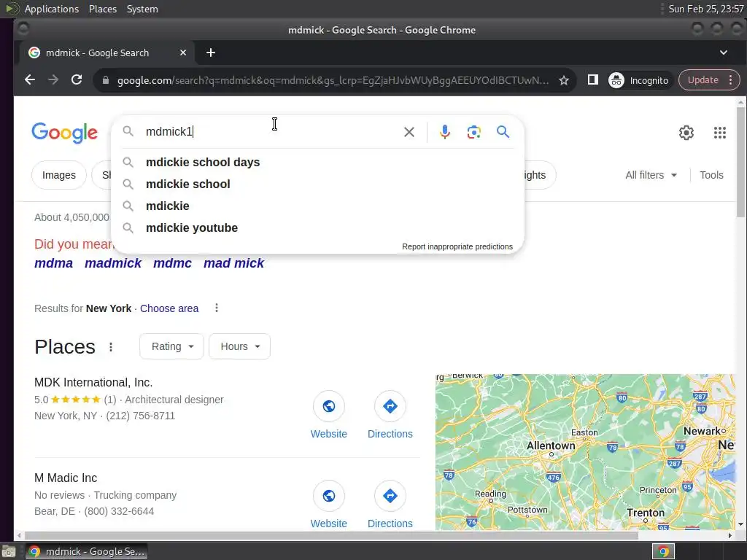Switch to the Images filter tab
Screen dimensions: 747x560
point(59,175)
